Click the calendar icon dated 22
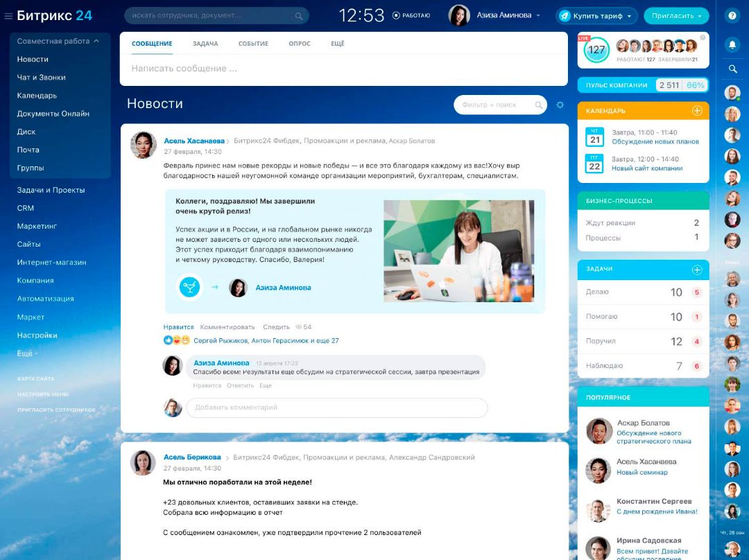The height and width of the screenshot is (560, 749). 595,164
